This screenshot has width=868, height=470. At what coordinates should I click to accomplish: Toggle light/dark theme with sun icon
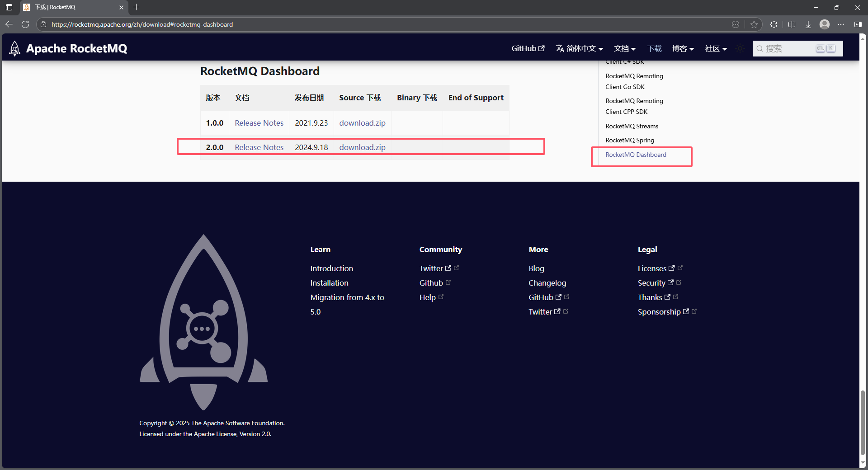tap(740, 48)
